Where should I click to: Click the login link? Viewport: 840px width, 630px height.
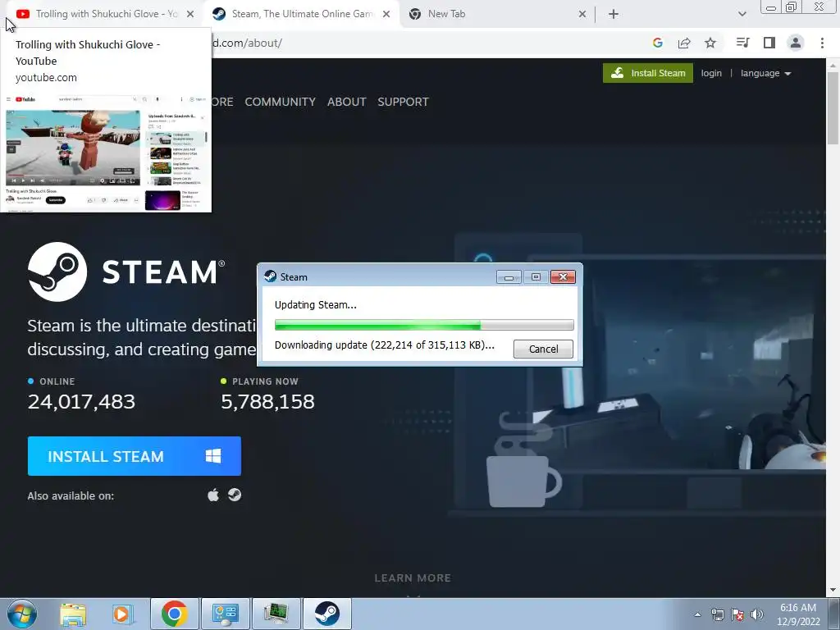coord(711,73)
